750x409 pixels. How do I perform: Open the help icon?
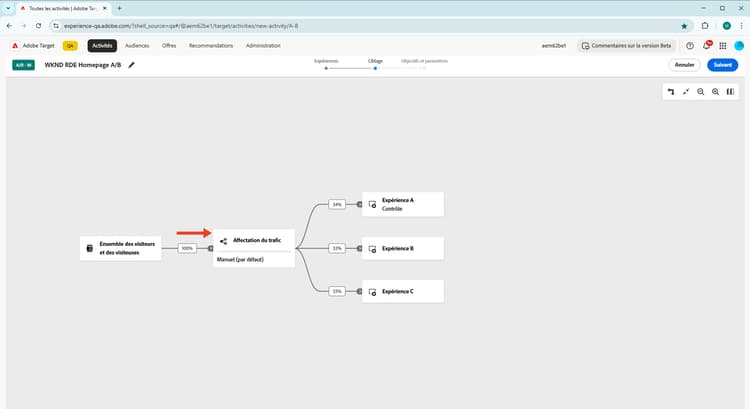click(690, 45)
